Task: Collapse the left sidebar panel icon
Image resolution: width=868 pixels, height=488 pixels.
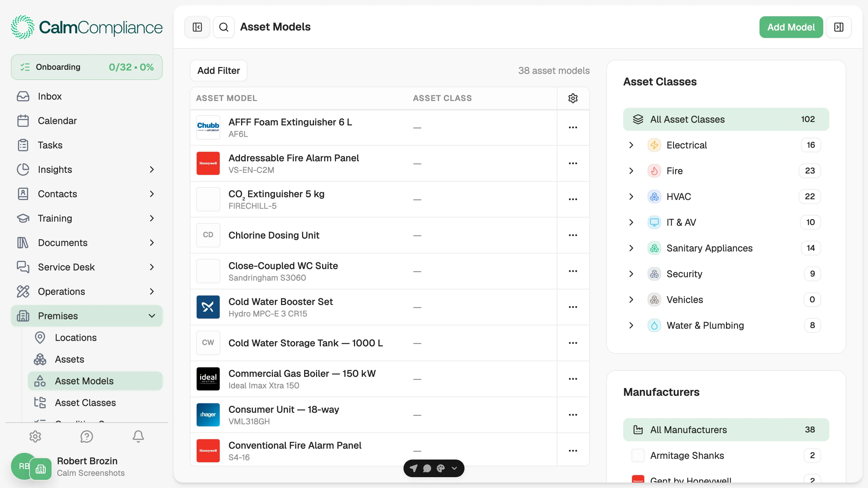Action: coord(197,27)
